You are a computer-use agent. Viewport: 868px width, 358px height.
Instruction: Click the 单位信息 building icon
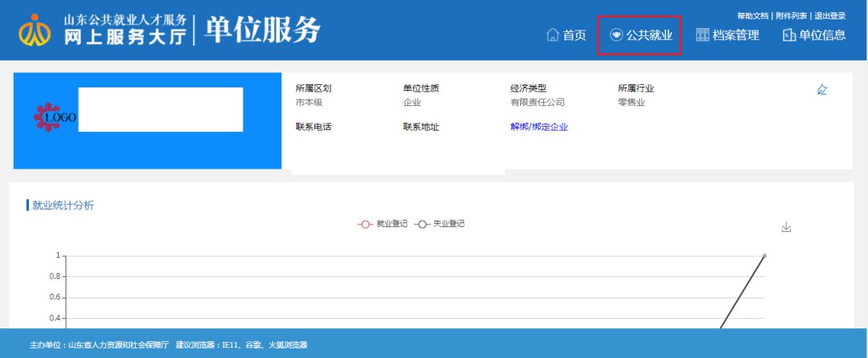point(788,35)
